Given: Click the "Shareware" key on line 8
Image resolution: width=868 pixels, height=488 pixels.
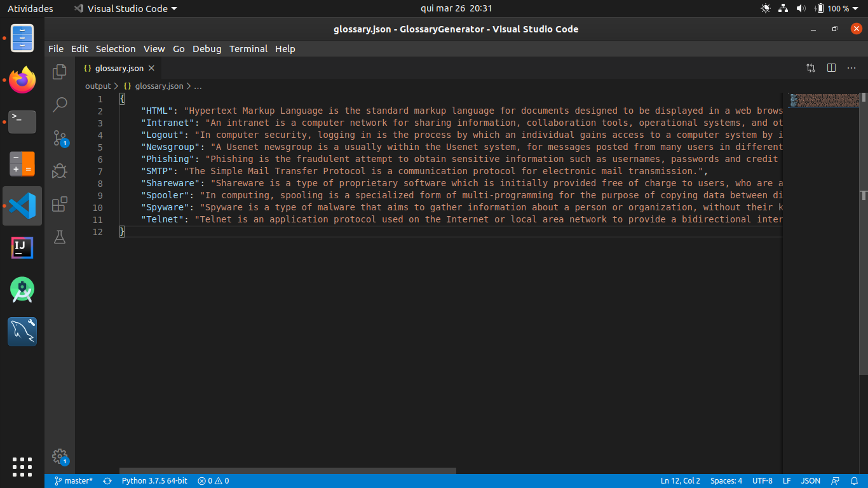Looking at the screenshot, I should pos(171,183).
